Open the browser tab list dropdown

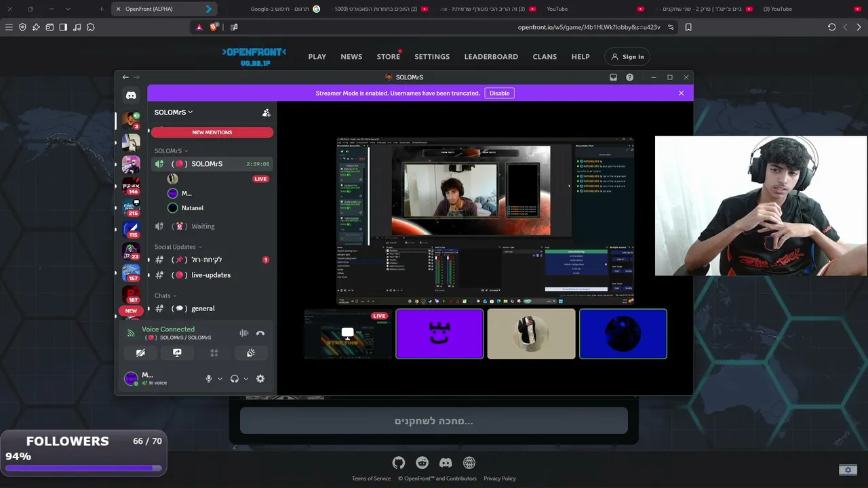click(68, 9)
